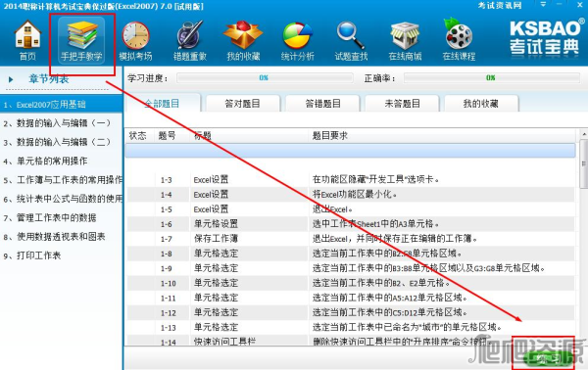Click the 学习进度 progress bar

click(265, 78)
